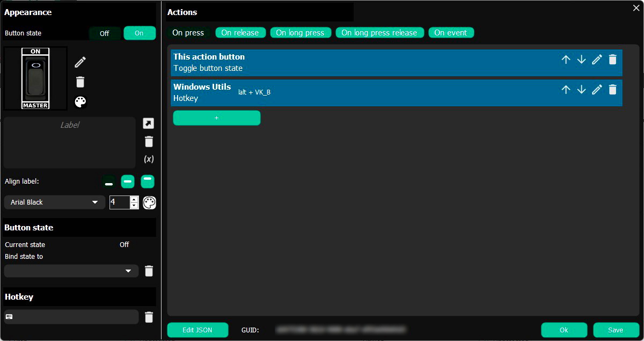This screenshot has height=341, width=644.
Task: Expand the Bind state to dropdown
Action: 71,271
